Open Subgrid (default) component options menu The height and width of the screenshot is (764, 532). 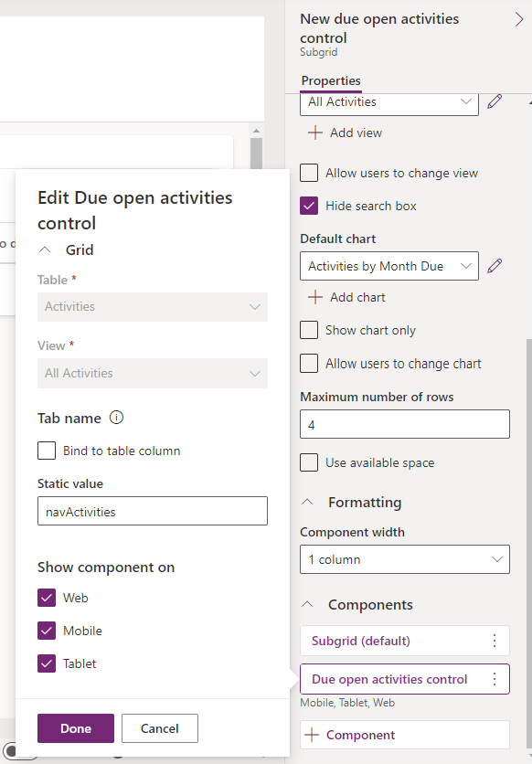coord(495,641)
